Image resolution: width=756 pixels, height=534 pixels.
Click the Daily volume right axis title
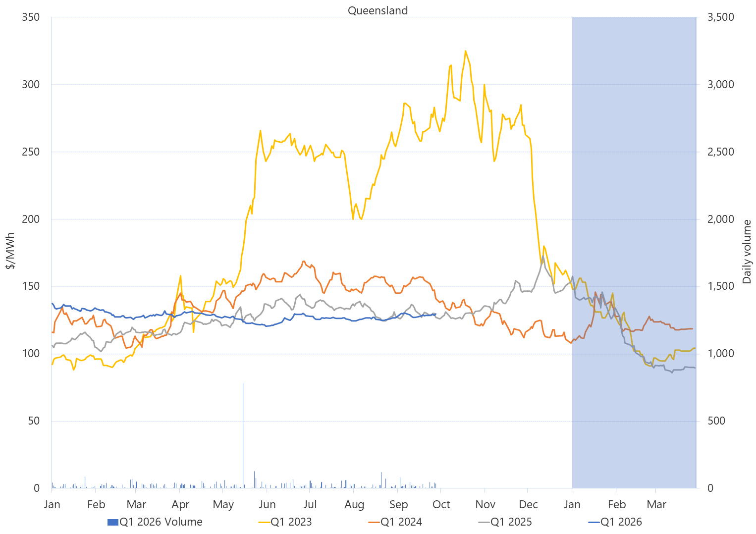747,252
